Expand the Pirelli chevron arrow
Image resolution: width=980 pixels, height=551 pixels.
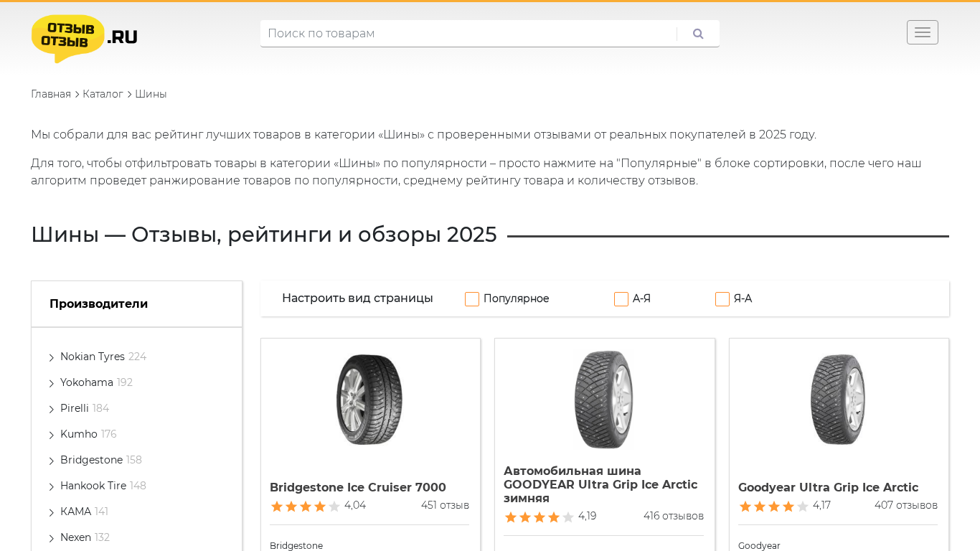point(52,409)
